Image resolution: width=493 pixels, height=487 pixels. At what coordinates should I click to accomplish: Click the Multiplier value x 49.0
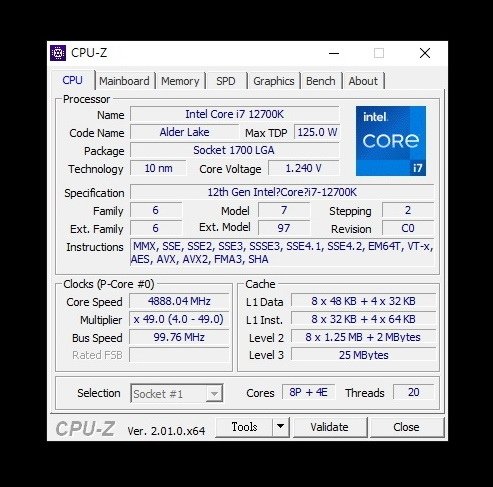click(x=179, y=319)
